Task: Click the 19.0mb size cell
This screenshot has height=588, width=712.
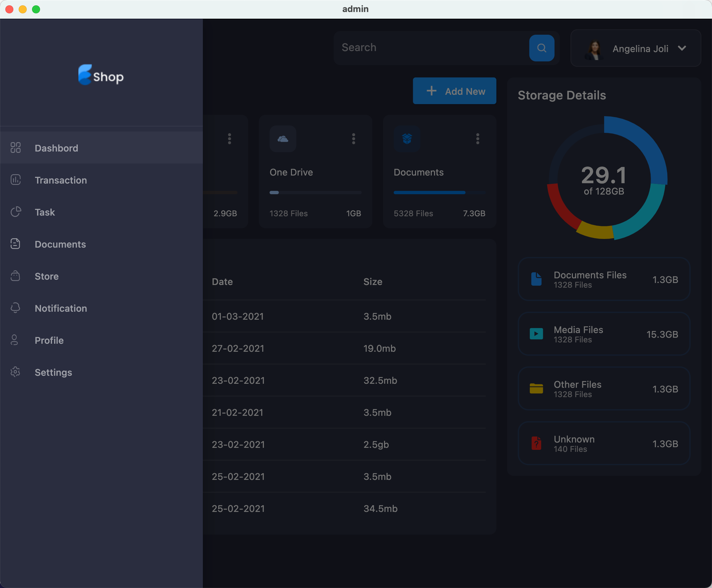Action: [x=380, y=348]
